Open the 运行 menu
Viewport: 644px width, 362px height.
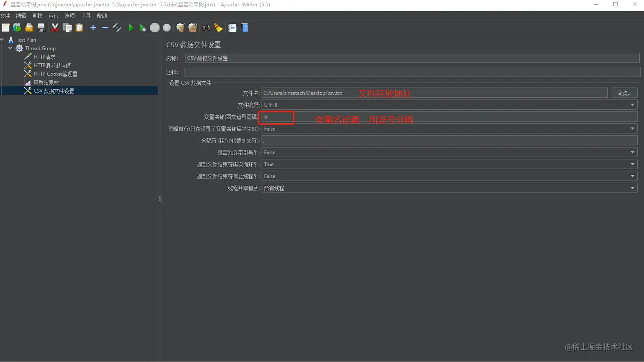[x=53, y=16]
